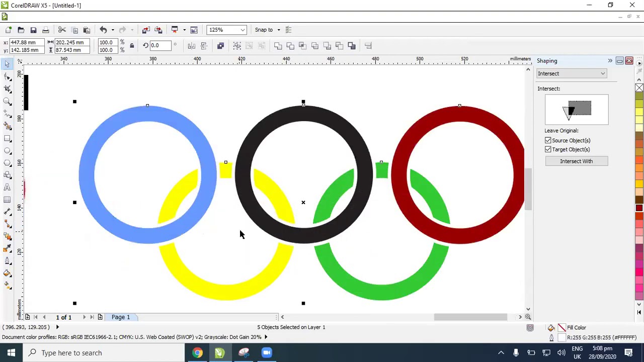Go to next page arrow
The image size is (644, 362).
coord(84,317)
